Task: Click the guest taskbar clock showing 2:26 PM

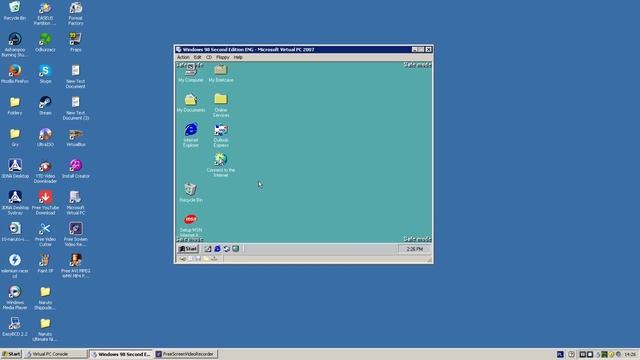Action: click(415, 249)
